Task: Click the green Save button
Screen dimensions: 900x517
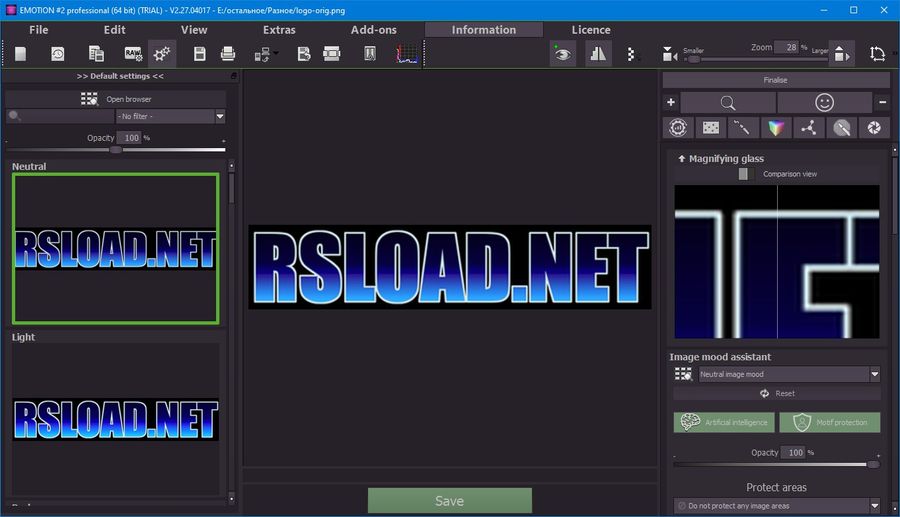Action: click(x=449, y=501)
